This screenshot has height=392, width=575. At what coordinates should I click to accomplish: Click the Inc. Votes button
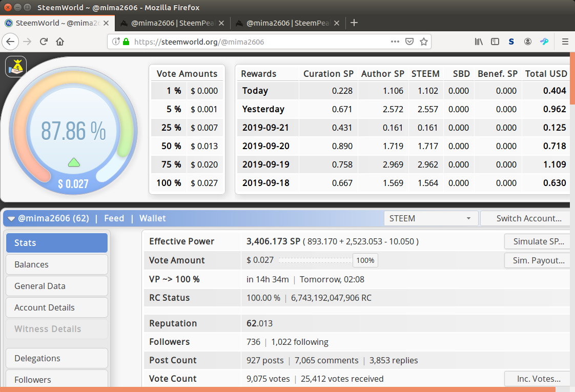coord(538,379)
